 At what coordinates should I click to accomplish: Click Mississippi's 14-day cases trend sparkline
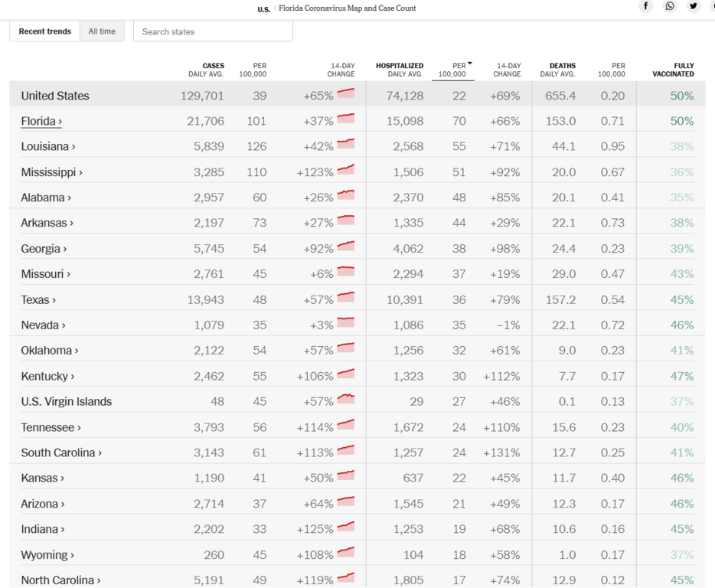click(345, 171)
